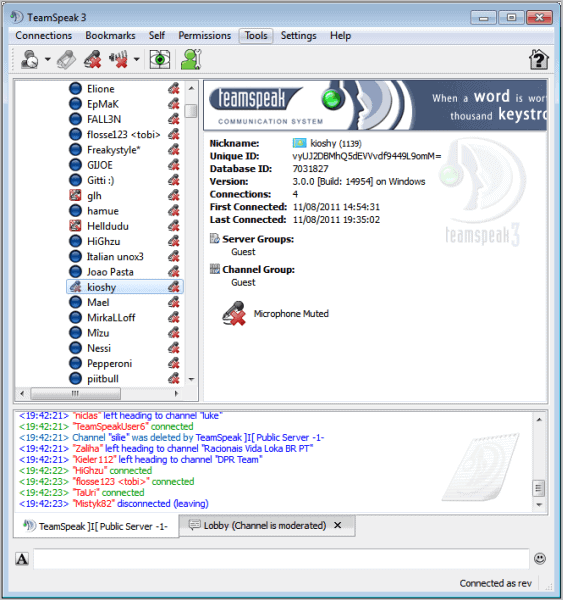Click the Channel Group icon
Image resolution: width=563 pixels, height=600 pixels.
(x=214, y=269)
